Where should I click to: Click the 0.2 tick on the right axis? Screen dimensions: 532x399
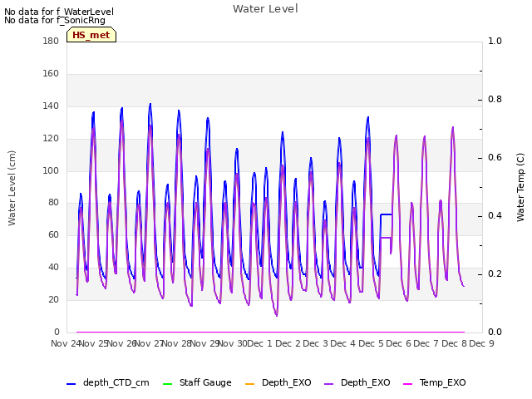tap(495, 273)
